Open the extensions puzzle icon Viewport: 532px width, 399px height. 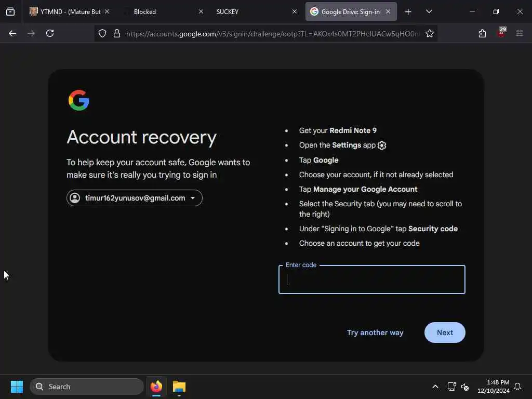coord(482,33)
